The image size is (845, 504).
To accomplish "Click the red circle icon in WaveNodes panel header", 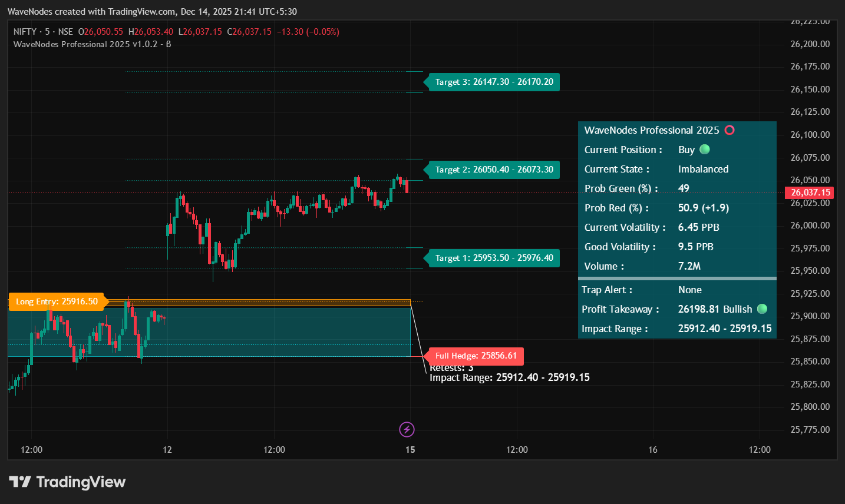I will point(730,130).
